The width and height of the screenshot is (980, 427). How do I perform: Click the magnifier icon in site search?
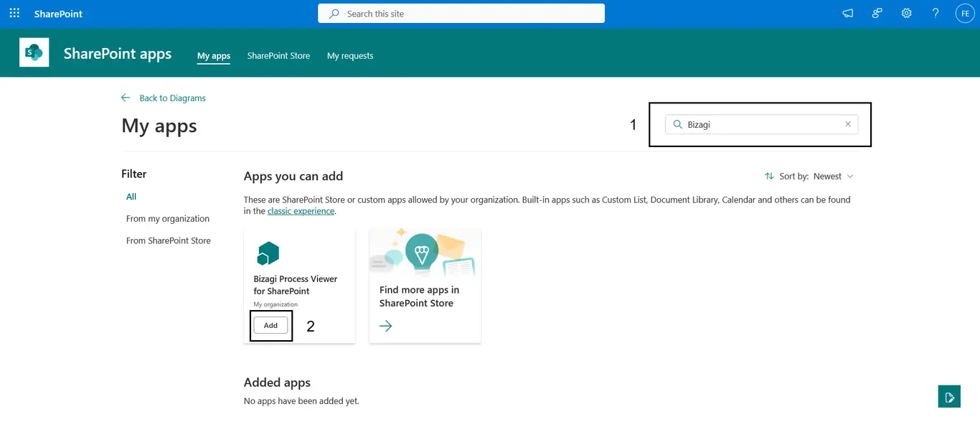[x=334, y=14]
